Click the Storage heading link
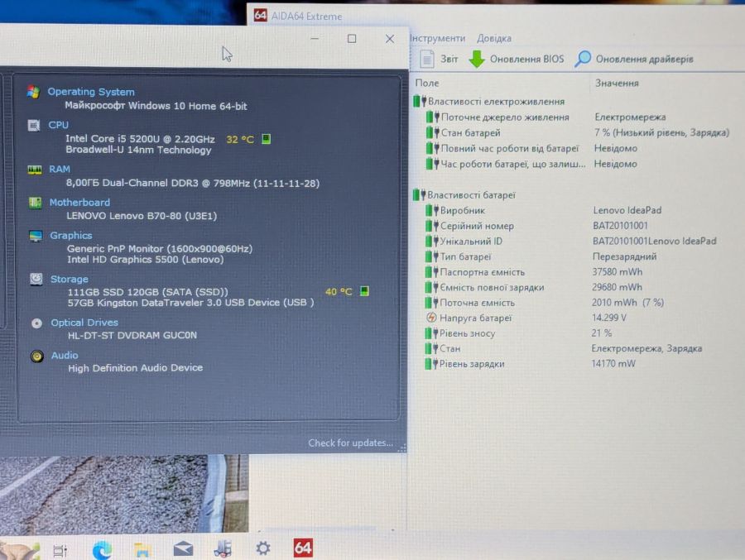Viewport: 745px width, 560px height. (x=70, y=280)
